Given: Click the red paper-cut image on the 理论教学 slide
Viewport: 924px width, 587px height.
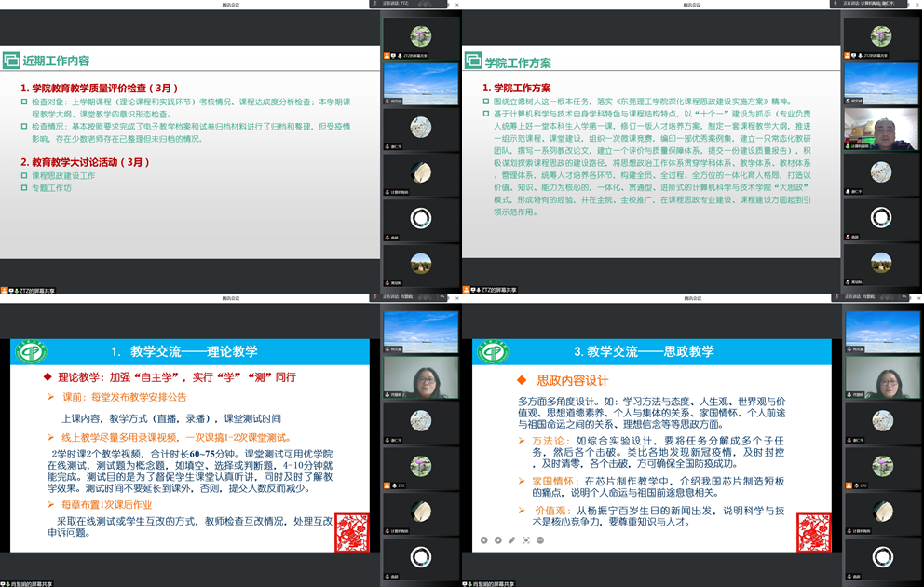Looking at the screenshot, I should pos(352,532).
